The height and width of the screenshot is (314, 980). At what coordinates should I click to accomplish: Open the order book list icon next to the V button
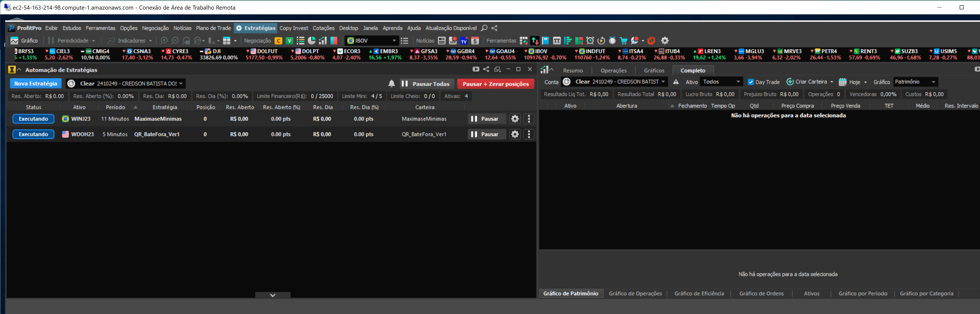(x=300, y=41)
